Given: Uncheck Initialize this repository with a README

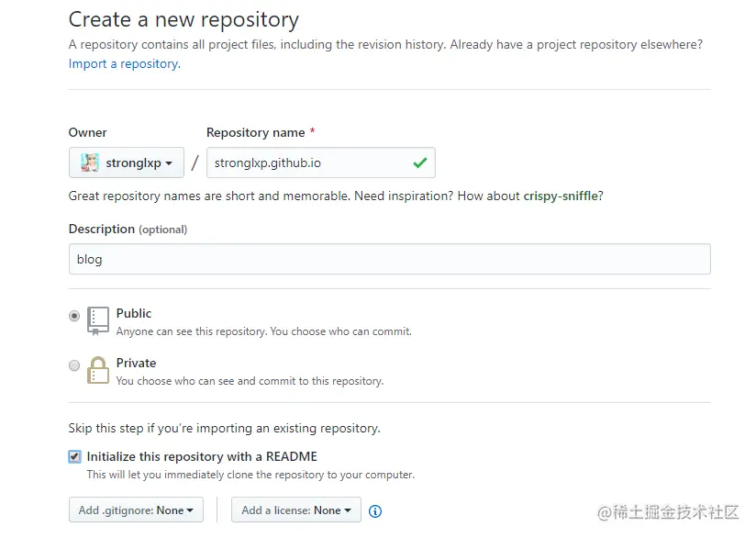Looking at the screenshot, I should pos(74,456).
